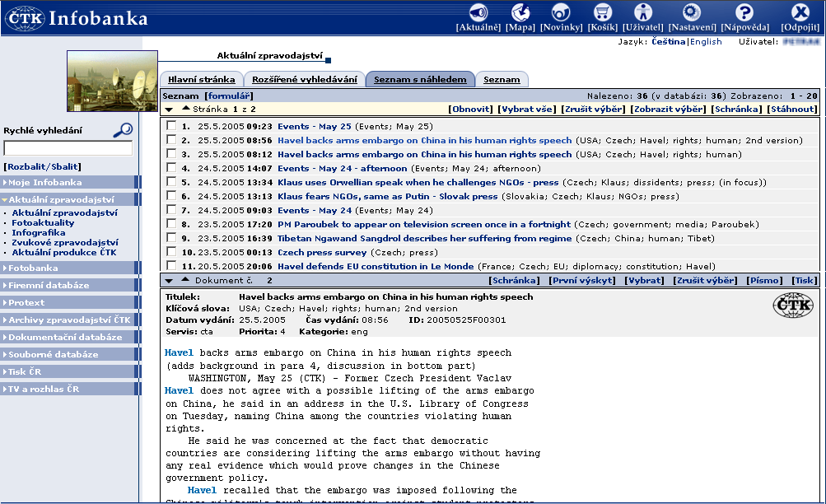826x504 pixels.
Task: Check the box for result 1 Events - May 25
Action: (170, 126)
